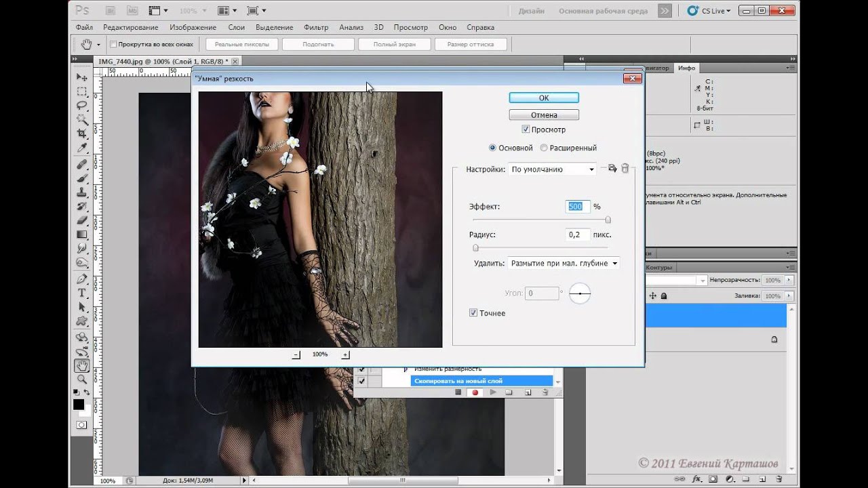The height and width of the screenshot is (488, 868).
Task: Open the Настройки preset dropdown
Action: pos(552,169)
